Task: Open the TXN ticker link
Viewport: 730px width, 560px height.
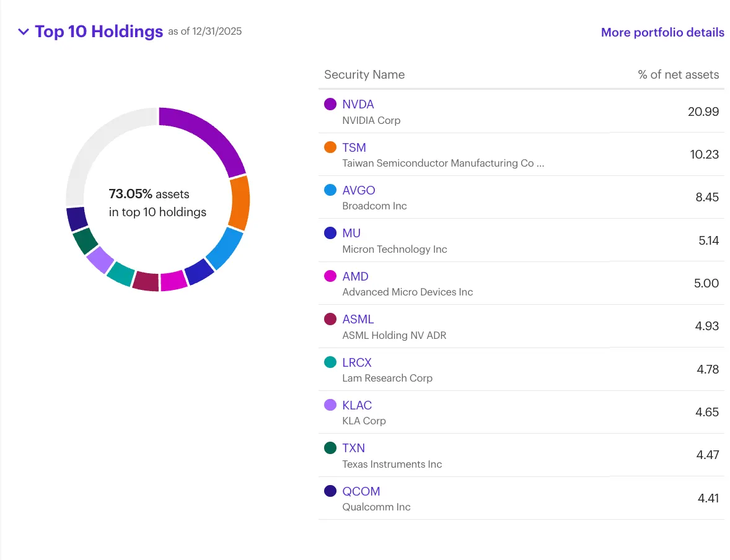Action: 353,448
